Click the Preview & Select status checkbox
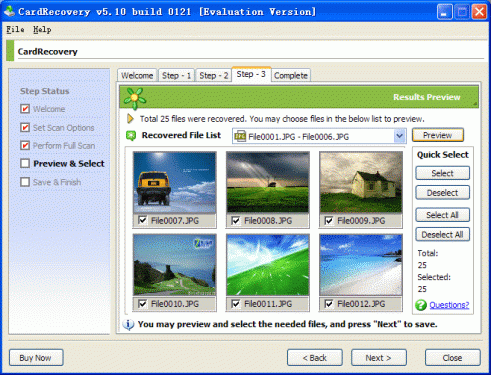This screenshot has height=375, width=491. pyautogui.click(x=25, y=163)
